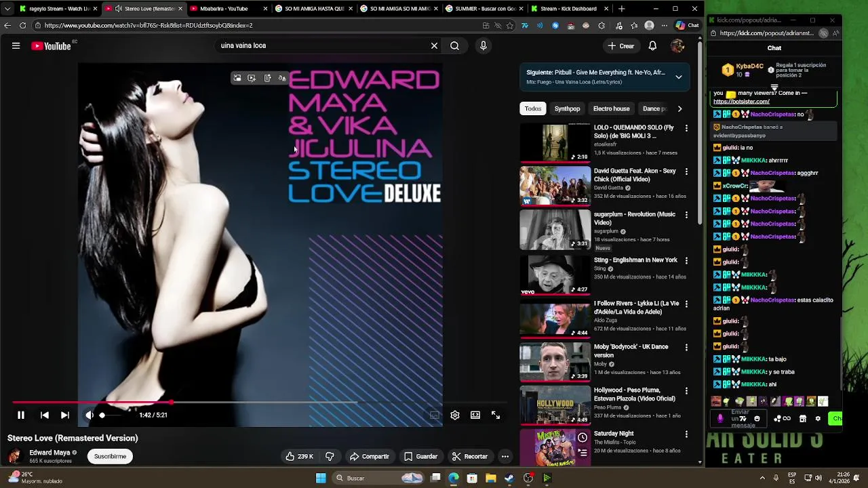Open Kick chat settings gear
This screenshot has width=868, height=488.
pos(818,419)
